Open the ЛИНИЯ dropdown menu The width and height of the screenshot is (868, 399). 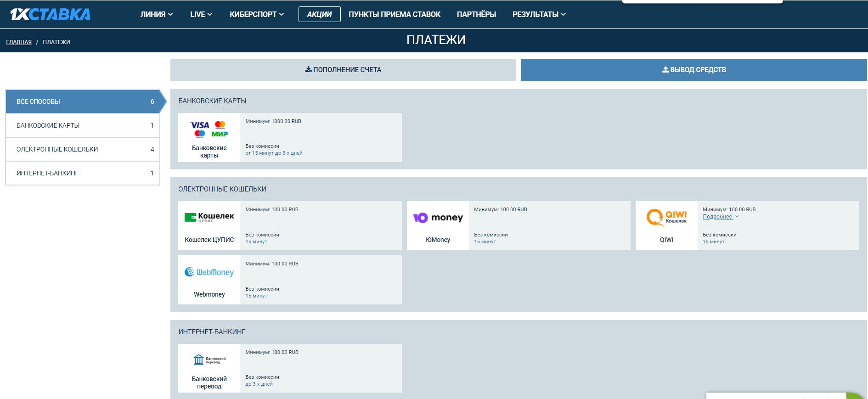point(157,14)
